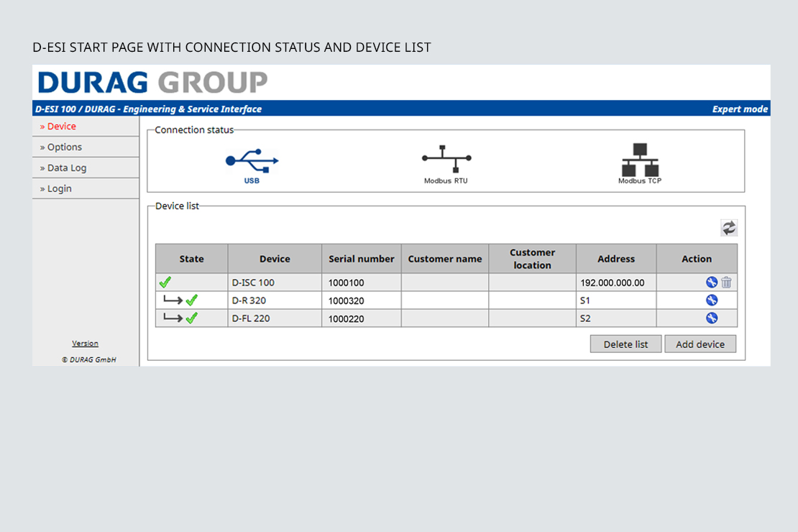The height and width of the screenshot is (532, 798).
Task: Select the Modbus RTU connection icon
Action: point(446,165)
